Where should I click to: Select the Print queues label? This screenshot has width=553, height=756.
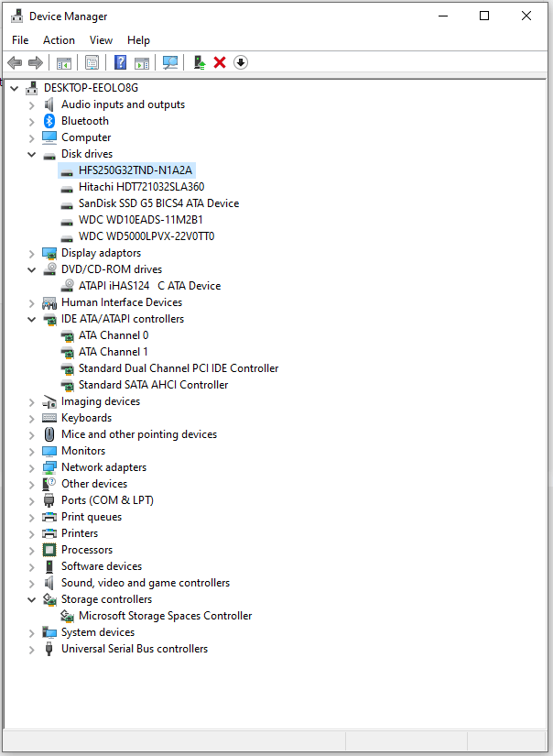tap(92, 517)
